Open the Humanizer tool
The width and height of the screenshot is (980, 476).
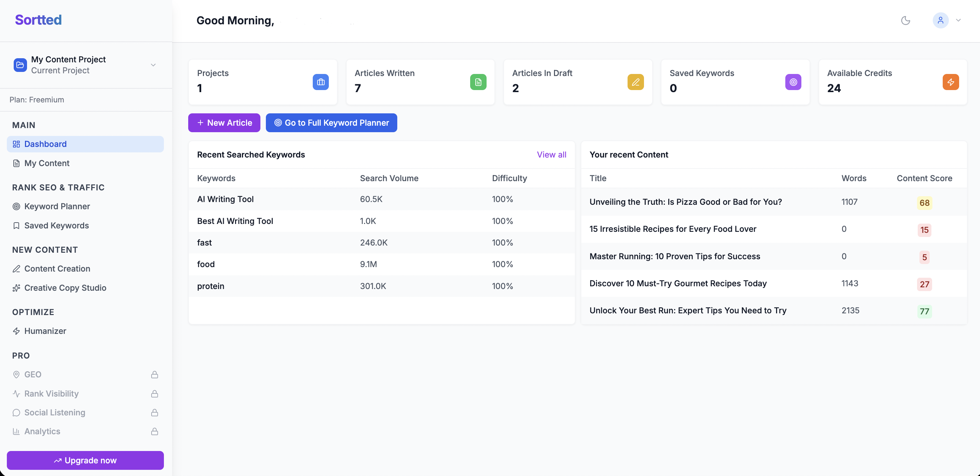click(85, 331)
